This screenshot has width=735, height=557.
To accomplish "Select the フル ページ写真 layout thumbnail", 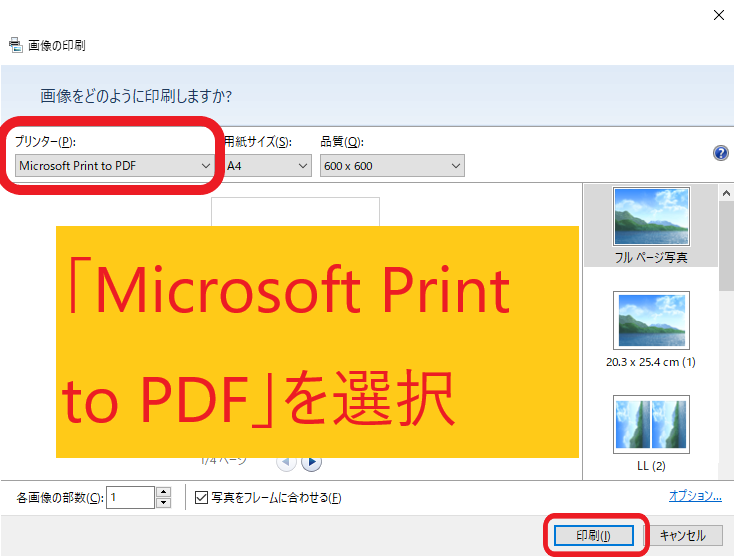I will [651, 217].
